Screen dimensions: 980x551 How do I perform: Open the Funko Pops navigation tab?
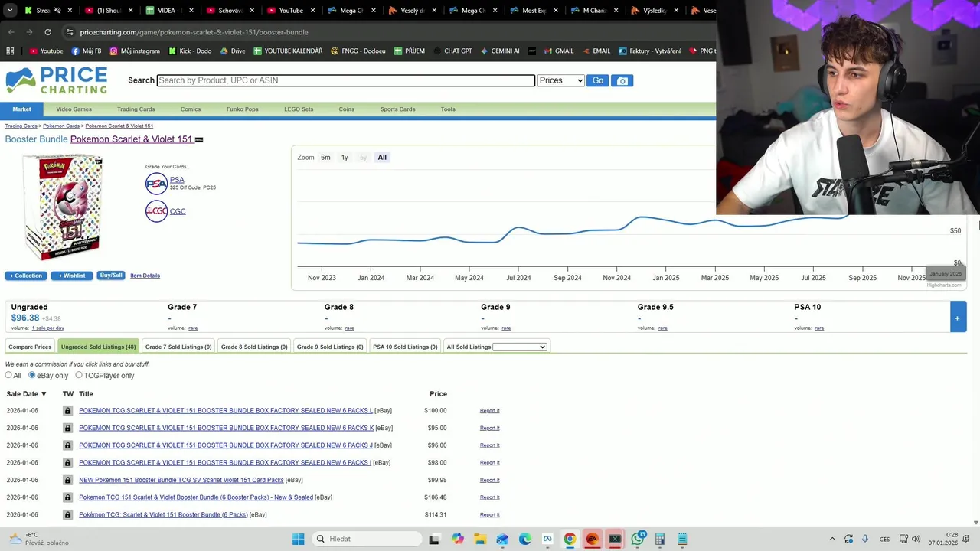(x=242, y=109)
